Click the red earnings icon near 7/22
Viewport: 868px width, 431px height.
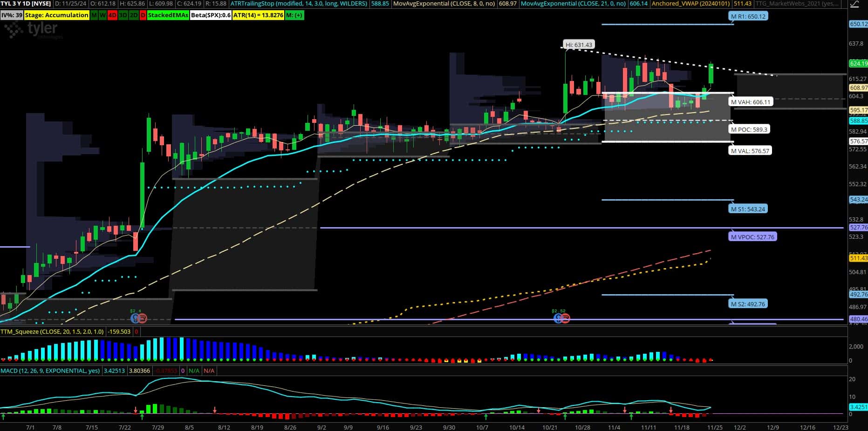tap(143, 318)
